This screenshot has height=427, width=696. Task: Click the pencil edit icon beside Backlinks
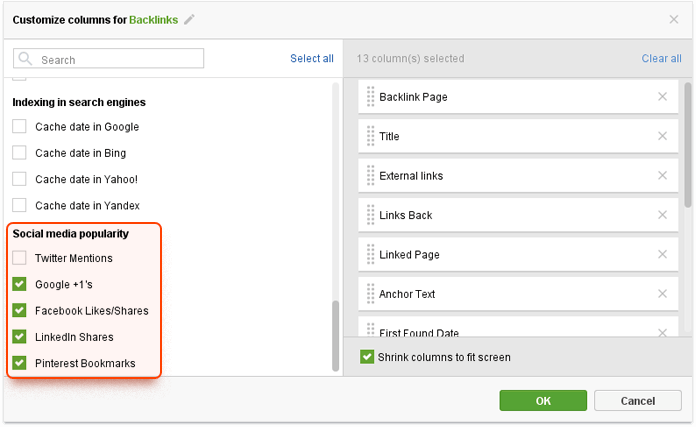coord(190,20)
